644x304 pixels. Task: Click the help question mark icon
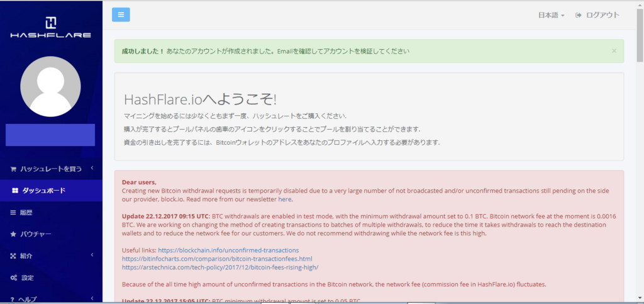pos(13,299)
